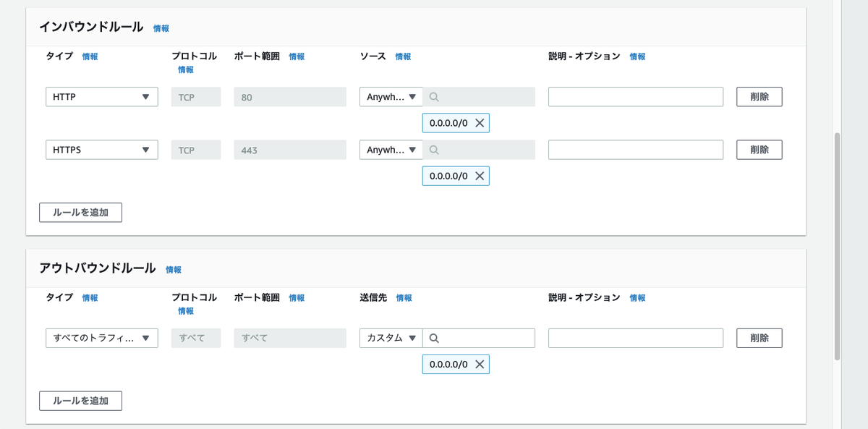The width and height of the screenshot is (868, 429).
Task: Open 情報 link next to インバウンドルール heading
Action: [x=161, y=28]
